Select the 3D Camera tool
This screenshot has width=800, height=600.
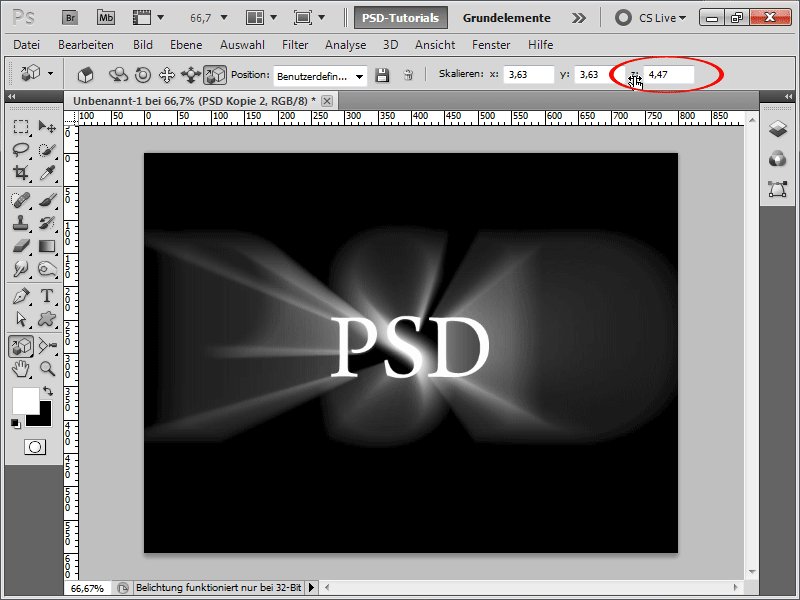(x=47, y=346)
